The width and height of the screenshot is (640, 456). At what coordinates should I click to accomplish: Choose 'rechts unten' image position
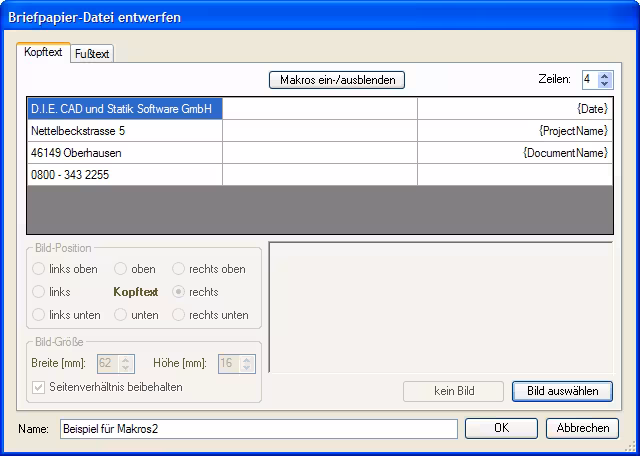coord(180,315)
